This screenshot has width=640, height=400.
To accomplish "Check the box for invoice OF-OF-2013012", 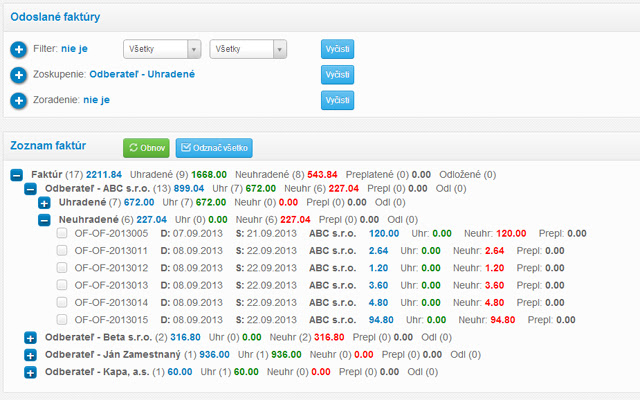I will (62, 267).
